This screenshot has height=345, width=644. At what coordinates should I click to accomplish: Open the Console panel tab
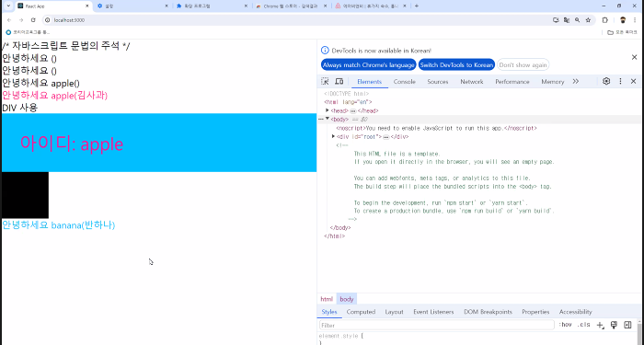click(x=405, y=82)
